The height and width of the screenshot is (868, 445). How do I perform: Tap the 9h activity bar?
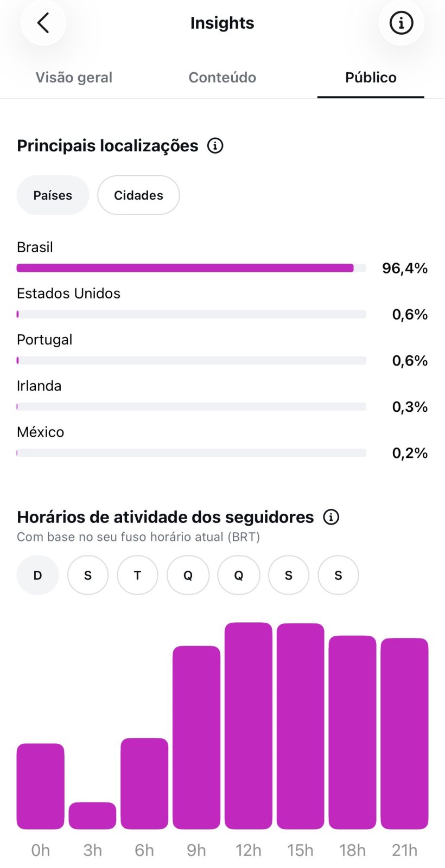coord(196,737)
